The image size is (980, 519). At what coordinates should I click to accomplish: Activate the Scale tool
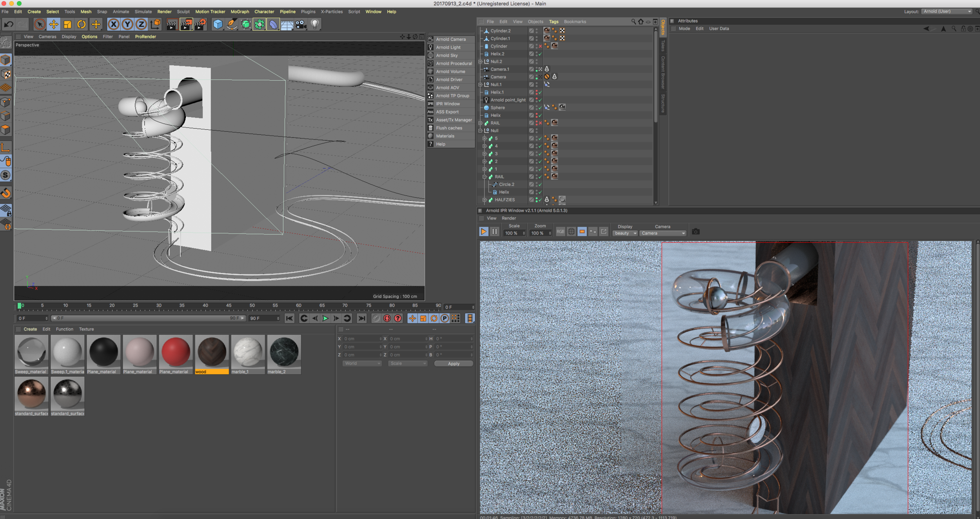pyautogui.click(x=67, y=24)
